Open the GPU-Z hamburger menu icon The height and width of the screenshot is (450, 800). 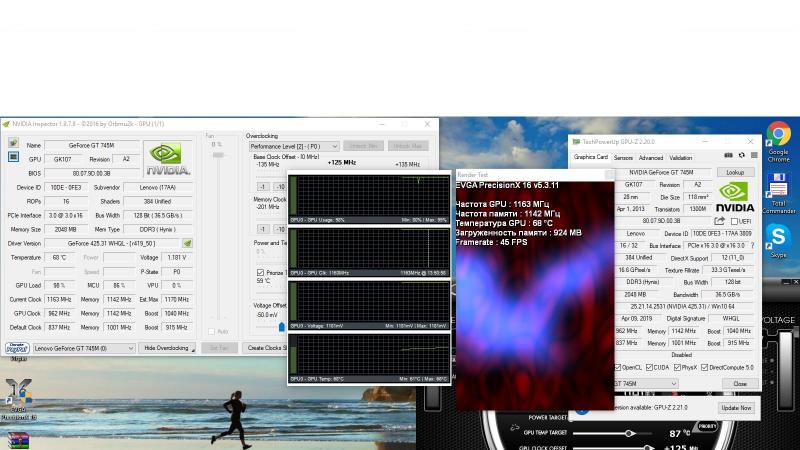point(754,156)
